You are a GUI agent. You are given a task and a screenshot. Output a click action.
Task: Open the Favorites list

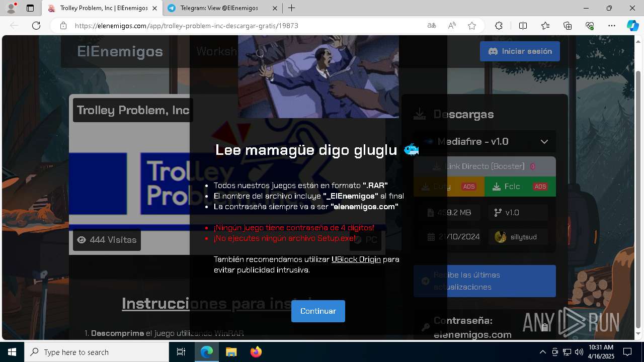[545, 26]
